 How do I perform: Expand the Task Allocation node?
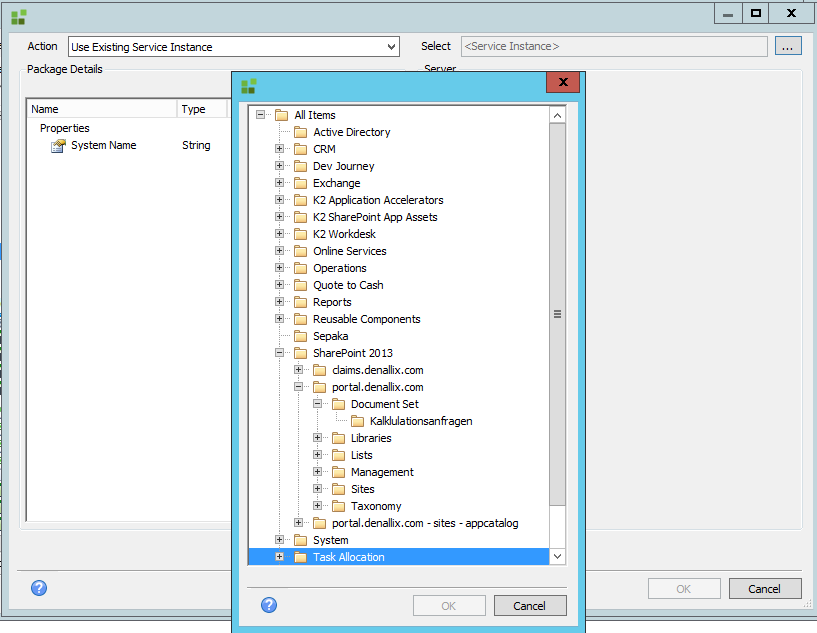pos(279,557)
